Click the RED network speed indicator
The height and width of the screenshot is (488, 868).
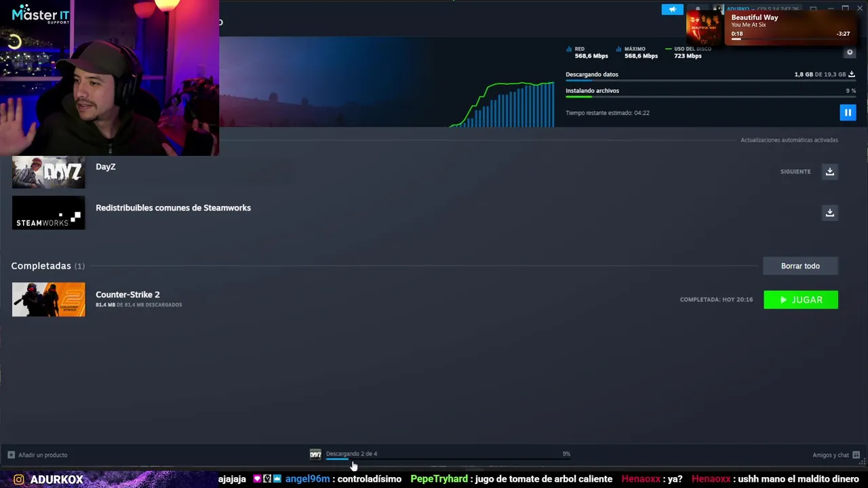[x=587, y=52]
